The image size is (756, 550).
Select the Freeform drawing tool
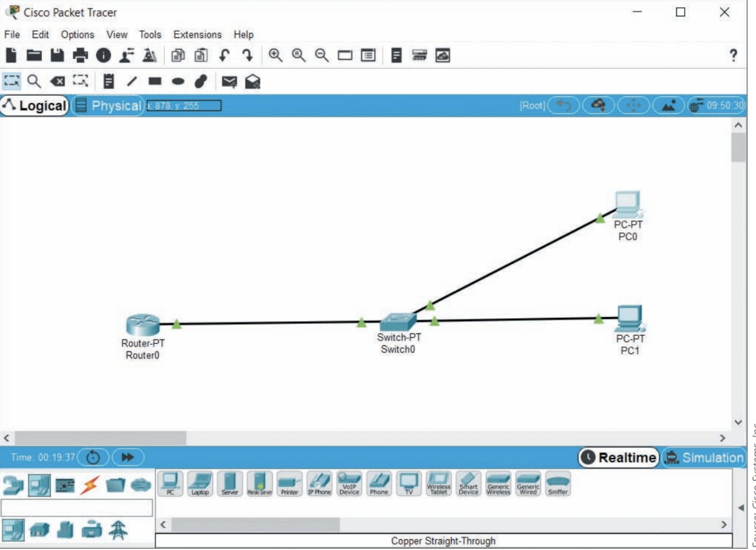[x=201, y=82]
